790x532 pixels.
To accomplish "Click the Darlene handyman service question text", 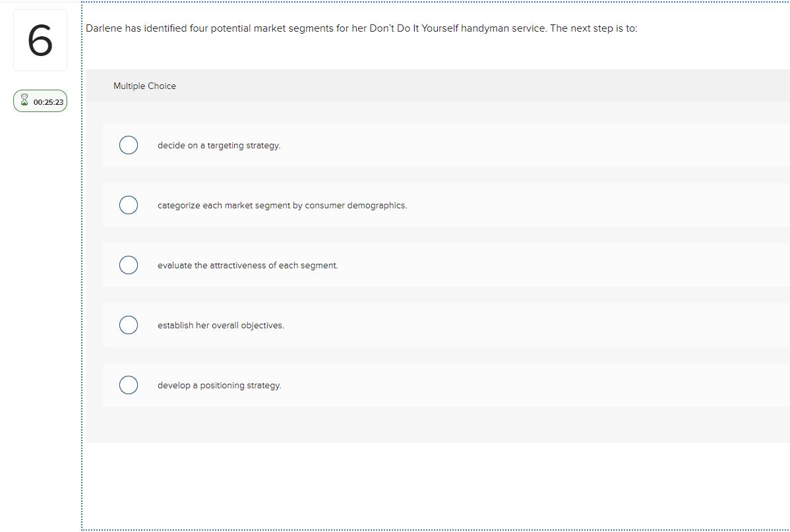I will [x=361, y=28].
